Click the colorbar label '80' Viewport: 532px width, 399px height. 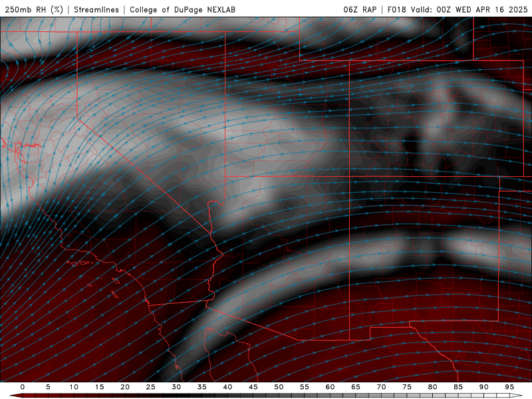coord(432,387)
